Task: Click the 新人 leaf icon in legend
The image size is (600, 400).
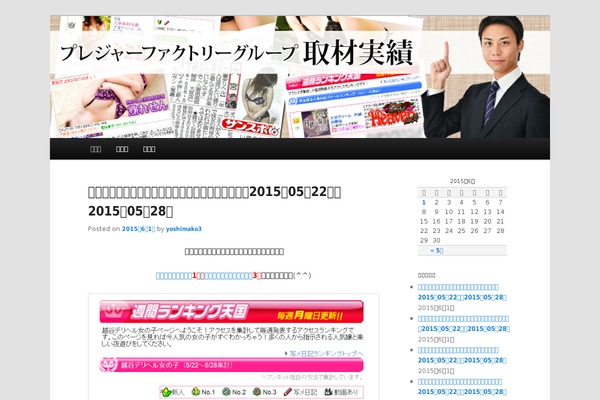Action: click(x=166, y=392)
